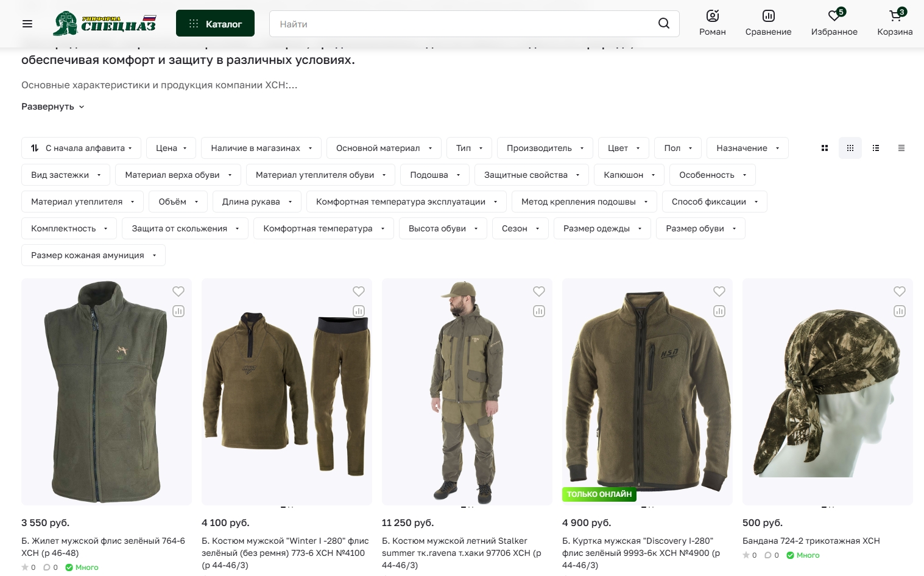
Task: Expand the Цена filter dropdown
Action: tap(171, 148)
